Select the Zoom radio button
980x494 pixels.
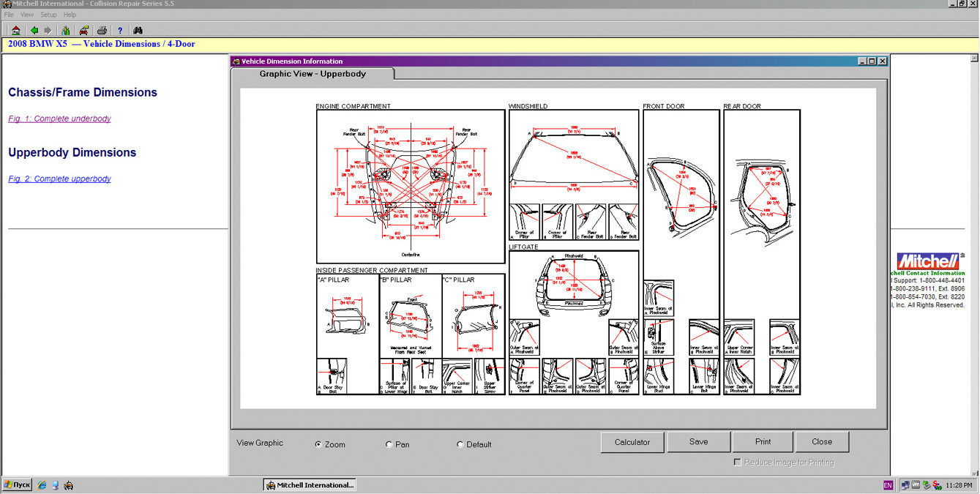click(x=318, y=444)
